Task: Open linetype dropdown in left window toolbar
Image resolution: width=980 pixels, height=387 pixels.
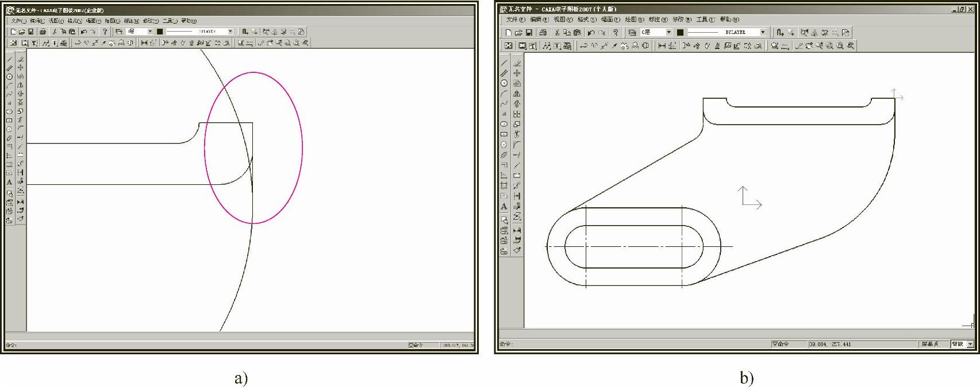Action: tap(230, 32)
